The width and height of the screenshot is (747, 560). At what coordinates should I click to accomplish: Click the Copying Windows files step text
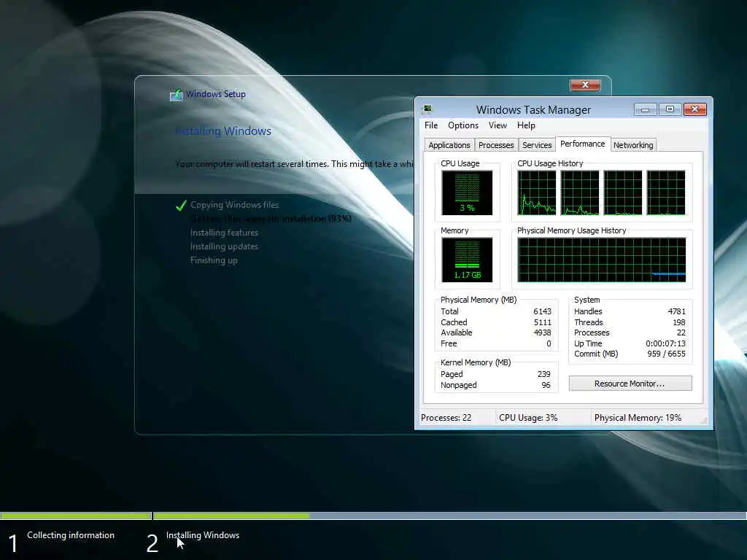(234, 205)
